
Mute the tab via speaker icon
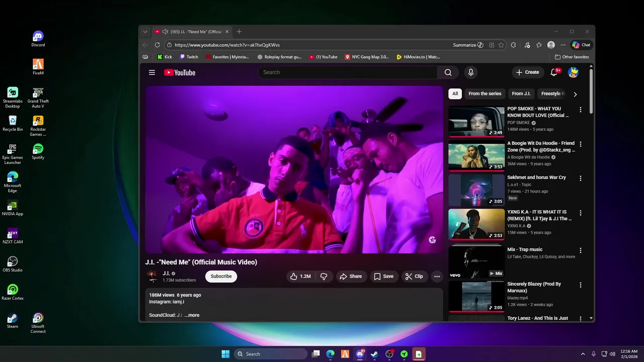165,32
